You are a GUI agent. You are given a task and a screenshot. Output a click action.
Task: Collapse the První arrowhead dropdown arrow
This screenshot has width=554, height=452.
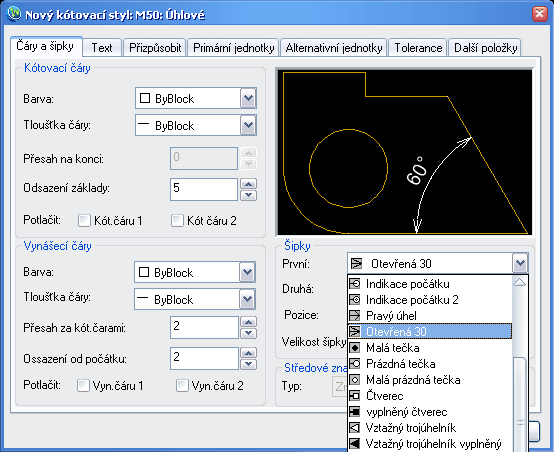(x=520, y=263)
